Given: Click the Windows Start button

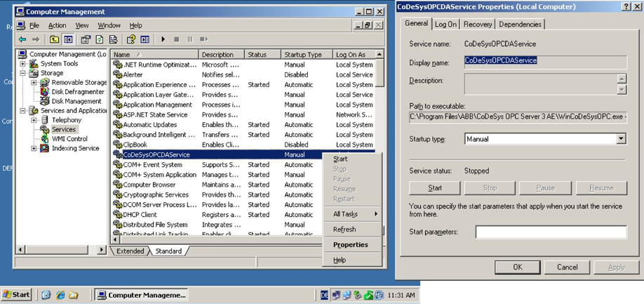Looking at the screenshot, I should coord(16,295).
